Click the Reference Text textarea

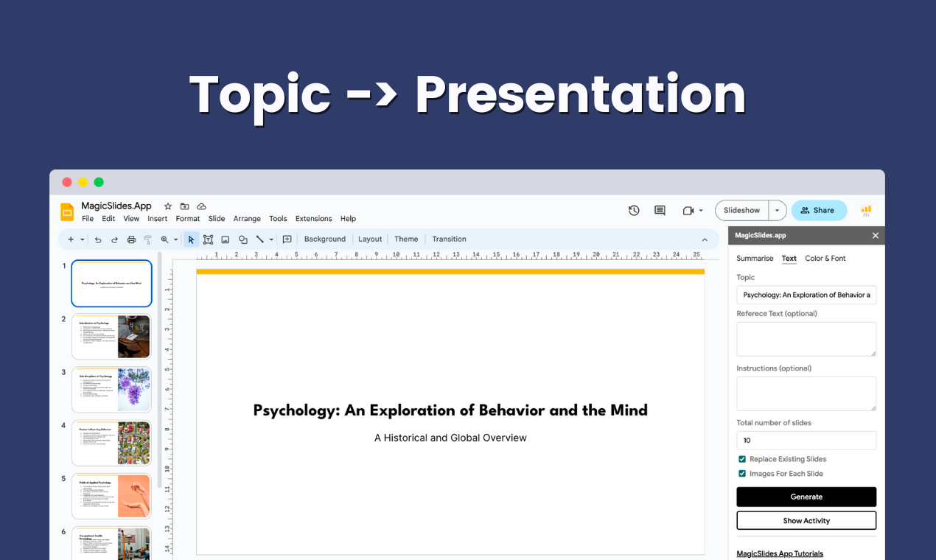coord(806,339)
